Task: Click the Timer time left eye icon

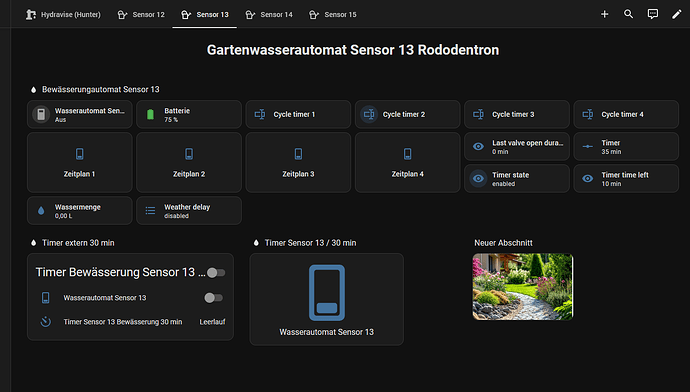Action: pyautogui.click(x=588, y=179)
